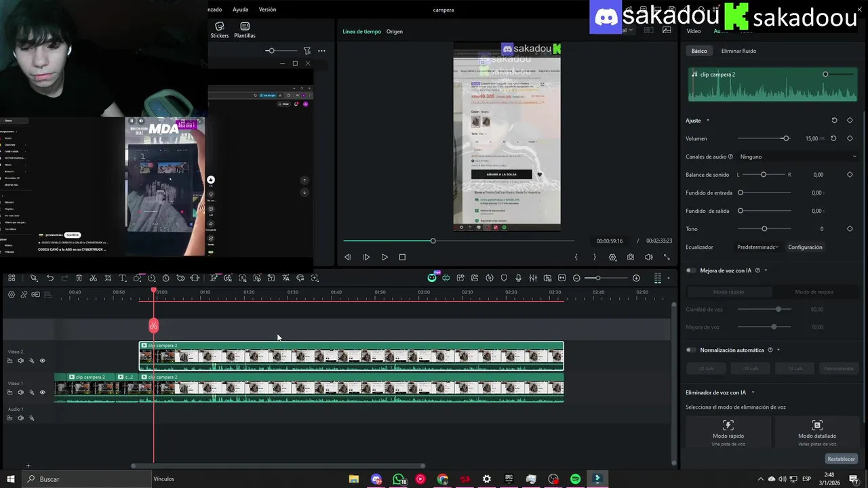Click the zoom-to-fit timeline icon
This screenshot has height=488, width=868.
[x=561, y=278]
